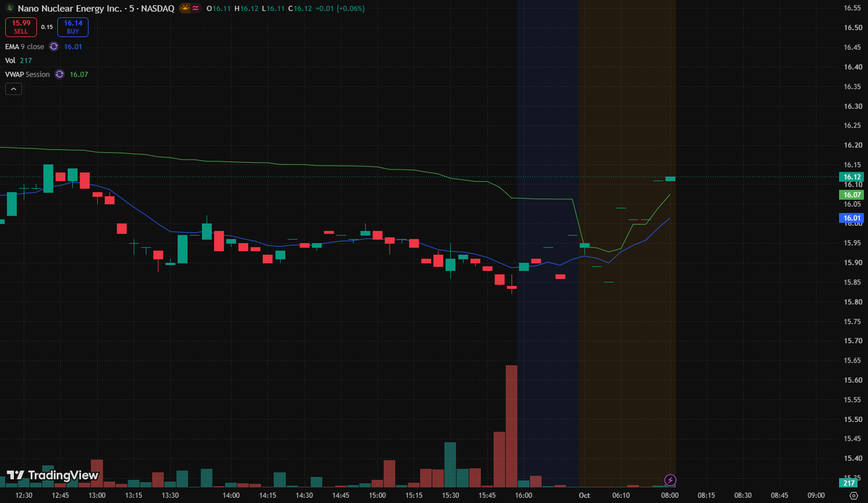Click the tallest red volume bar
868x503 pixels.
pos(511,426)
